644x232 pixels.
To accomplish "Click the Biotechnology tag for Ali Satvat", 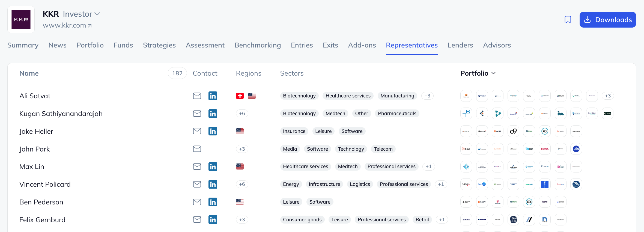I will coord(299,96).
